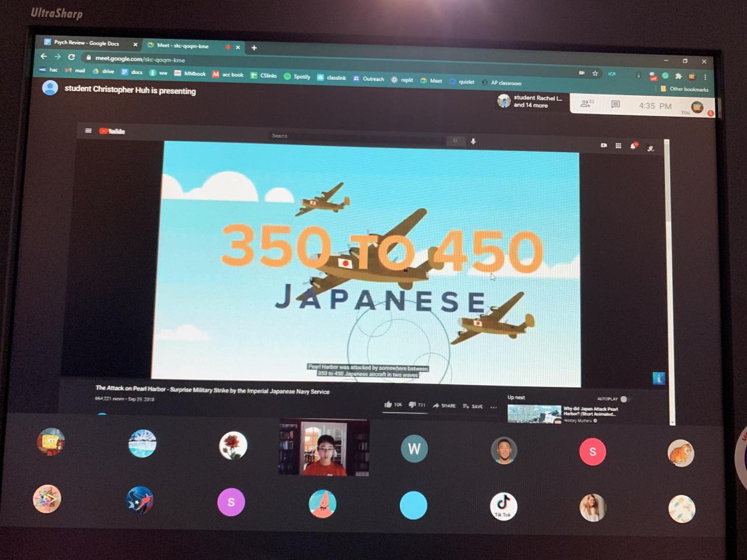Open the Outreach bookmark

[x=368, y=79]
